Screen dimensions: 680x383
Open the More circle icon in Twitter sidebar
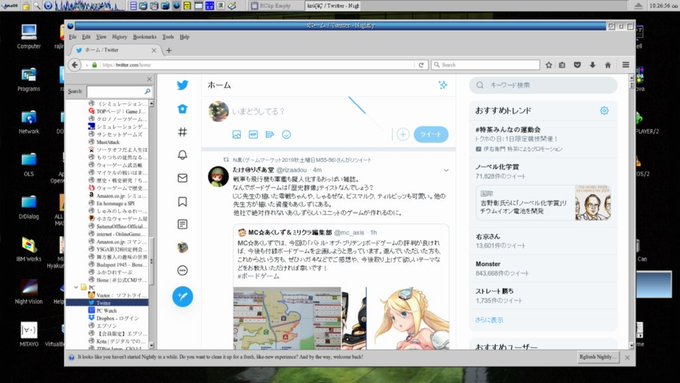[183, 271]
